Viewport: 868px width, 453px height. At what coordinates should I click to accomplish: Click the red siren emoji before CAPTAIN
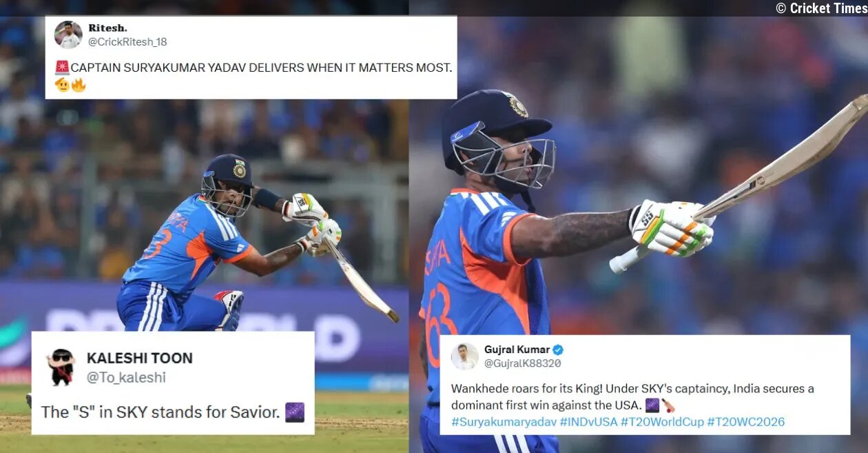(x=62, y=68)
